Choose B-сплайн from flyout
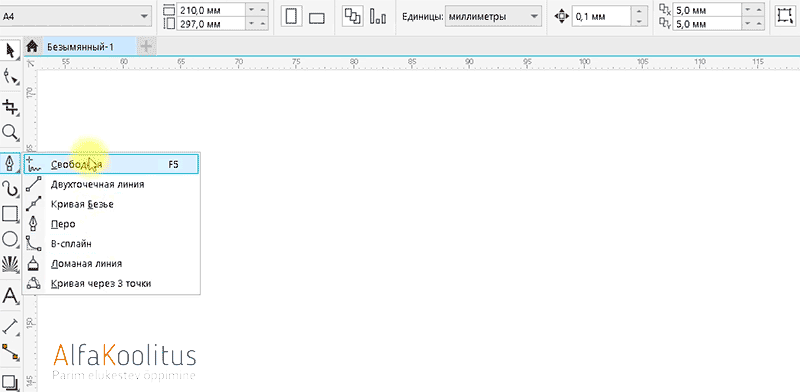 (x=111, y=244)
